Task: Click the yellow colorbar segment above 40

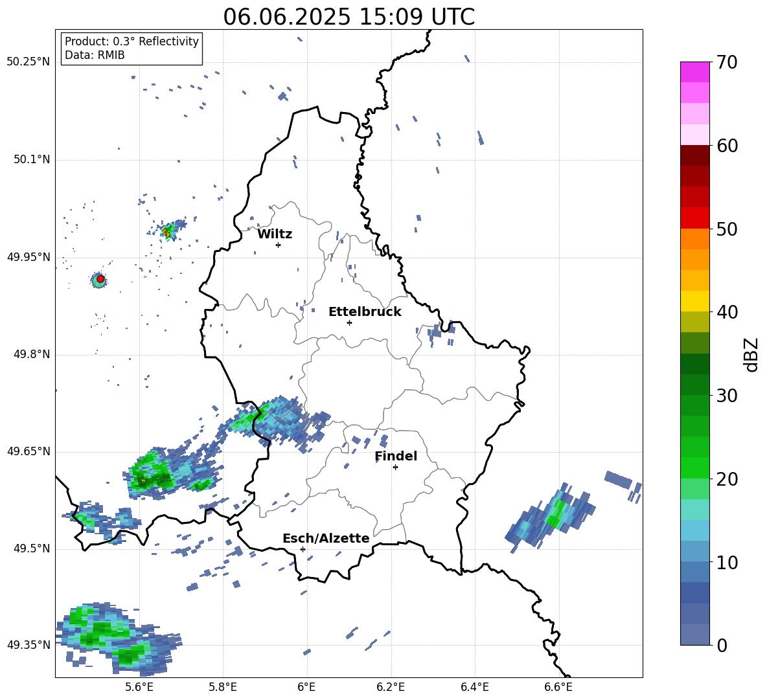Action: click(694, 301)
